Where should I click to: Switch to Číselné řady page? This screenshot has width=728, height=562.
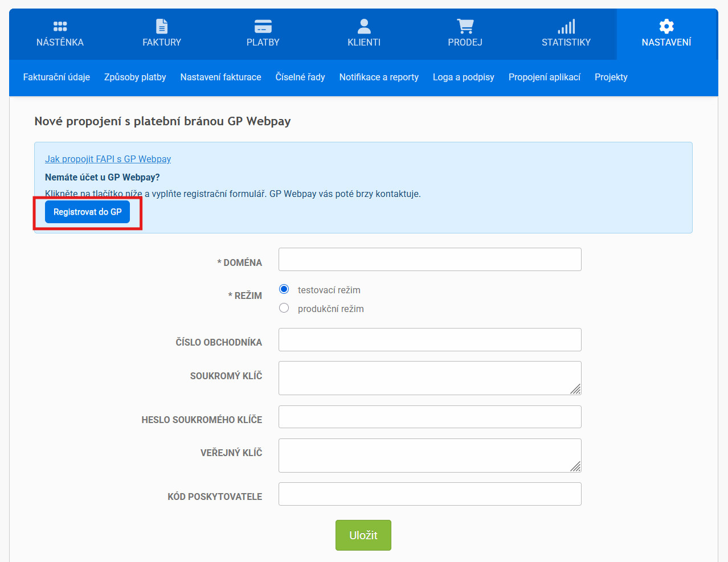point(300,77)
